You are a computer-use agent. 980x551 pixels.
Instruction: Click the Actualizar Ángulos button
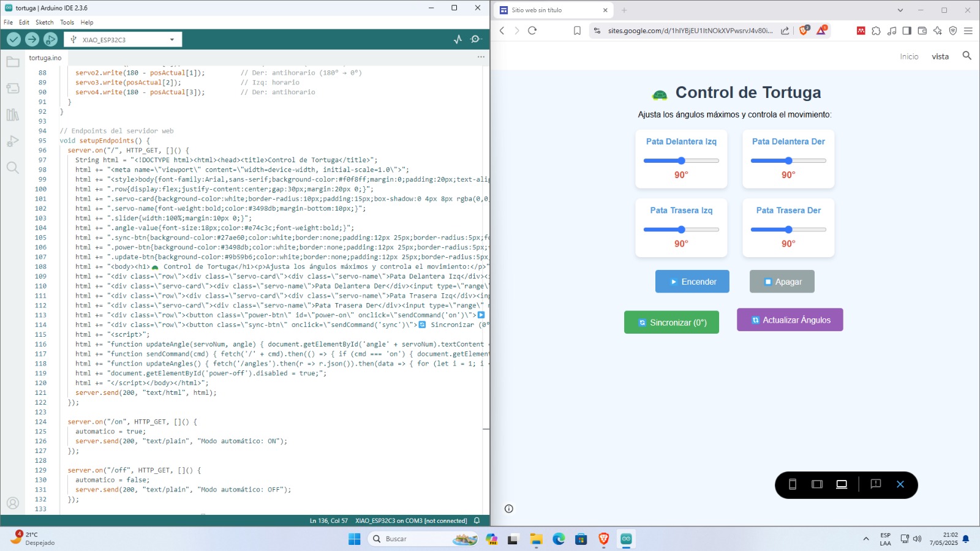tap(790, 320)
